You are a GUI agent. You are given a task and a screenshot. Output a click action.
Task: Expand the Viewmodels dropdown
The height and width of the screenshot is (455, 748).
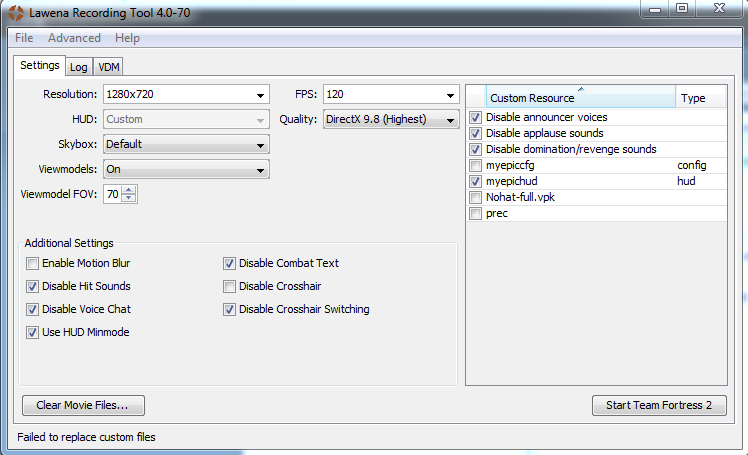(x=186, y=169)
